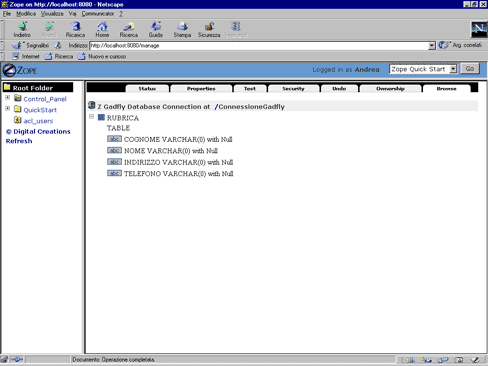Click the Refresh link
This screenshot has height=366, width=488.
19,141
